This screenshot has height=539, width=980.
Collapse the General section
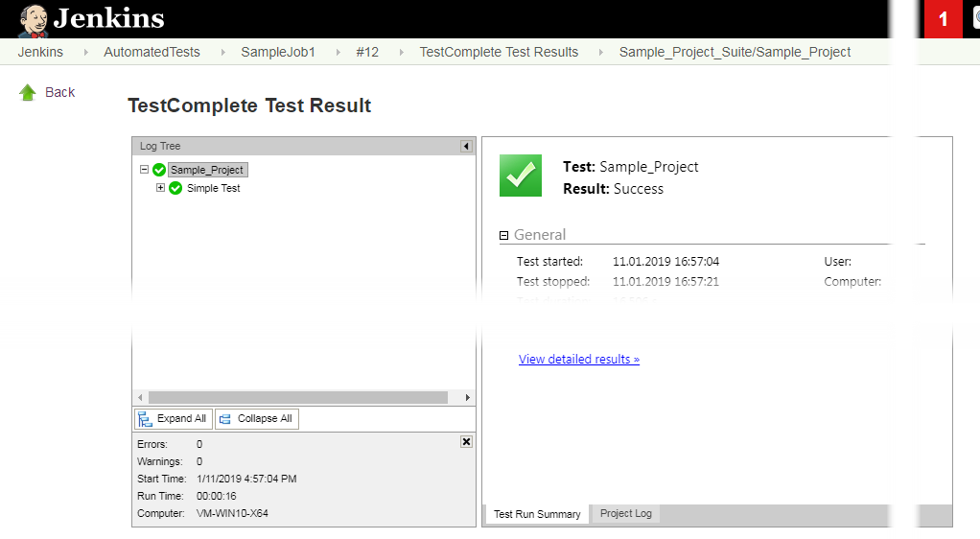(x=503, y=236)
